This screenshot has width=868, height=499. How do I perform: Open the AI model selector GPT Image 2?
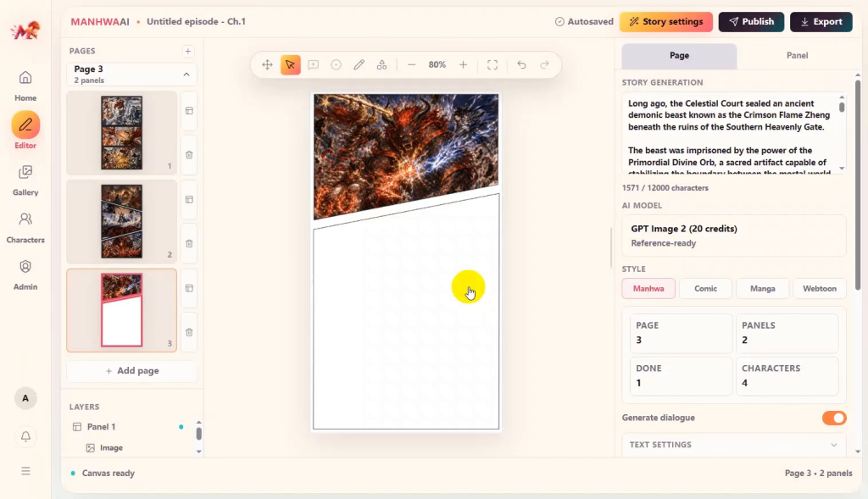pyautogui.click(x=733, y=236)
